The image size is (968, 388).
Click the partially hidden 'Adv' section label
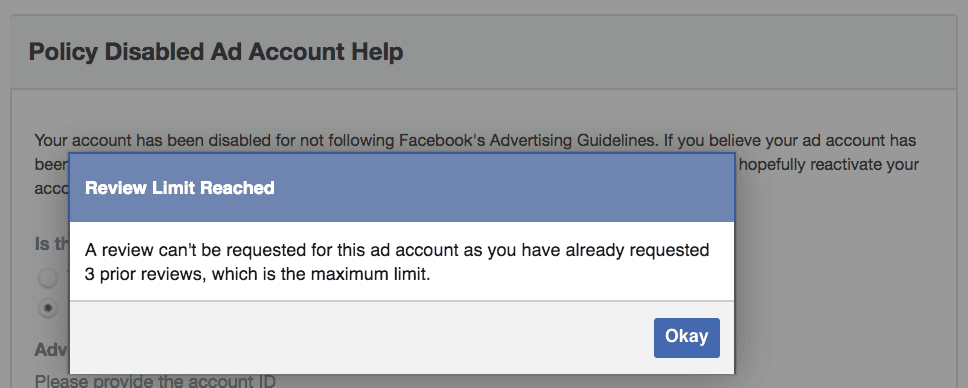52,350
